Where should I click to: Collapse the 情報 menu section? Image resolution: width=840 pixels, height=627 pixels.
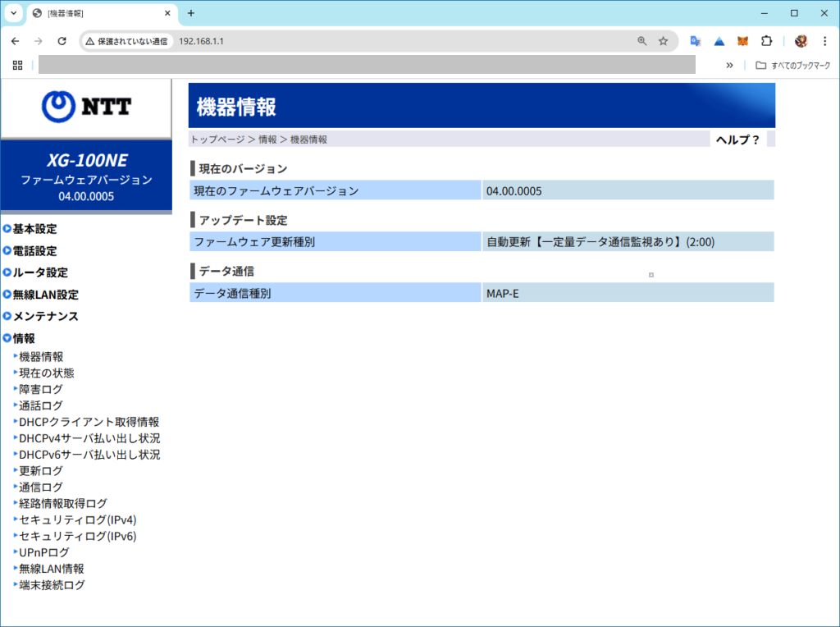tap(24, 338)
